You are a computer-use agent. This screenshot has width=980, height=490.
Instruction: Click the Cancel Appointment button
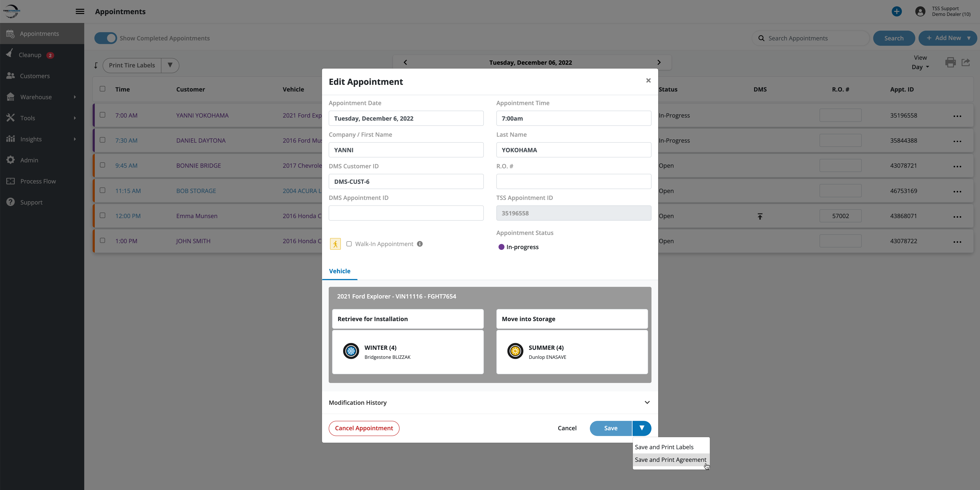coord(364,428)
